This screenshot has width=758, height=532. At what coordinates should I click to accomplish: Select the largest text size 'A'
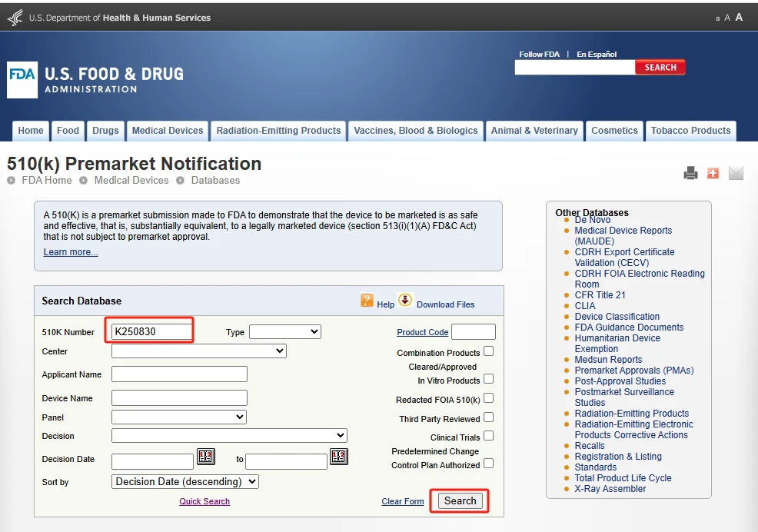(739, 17)
